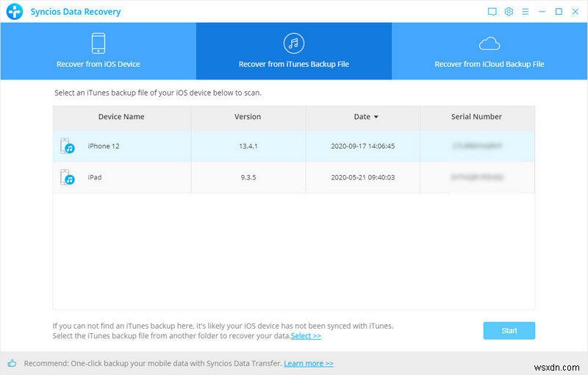The image size is (588, 375).
Task: Click the iPad backup device icon
Action: (68, 177)
